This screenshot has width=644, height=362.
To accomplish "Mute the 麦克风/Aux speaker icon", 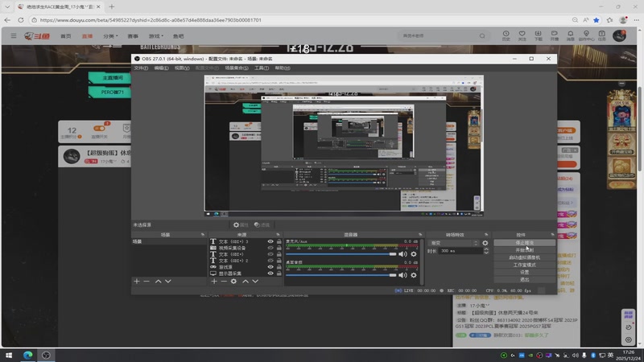I will [402, 254].
